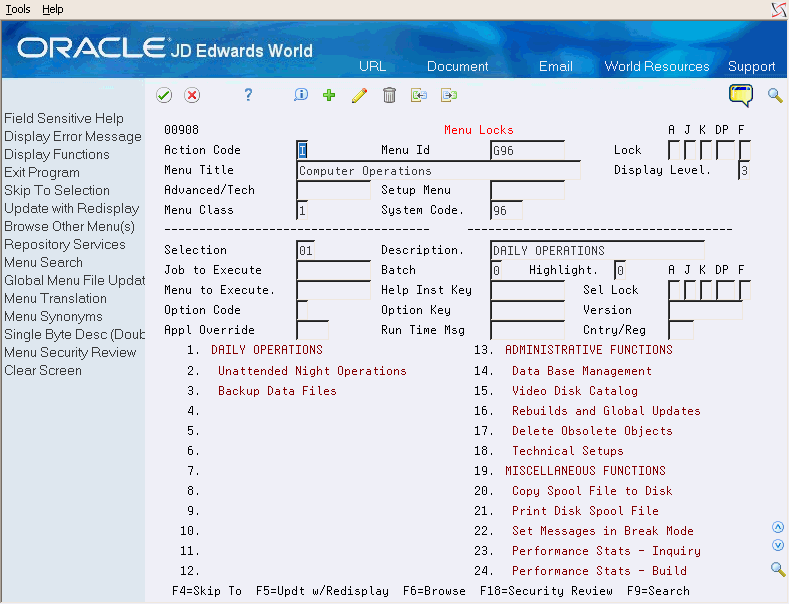Click F9=Search function key text
789x604 pixels.
(x=658, y=591)
